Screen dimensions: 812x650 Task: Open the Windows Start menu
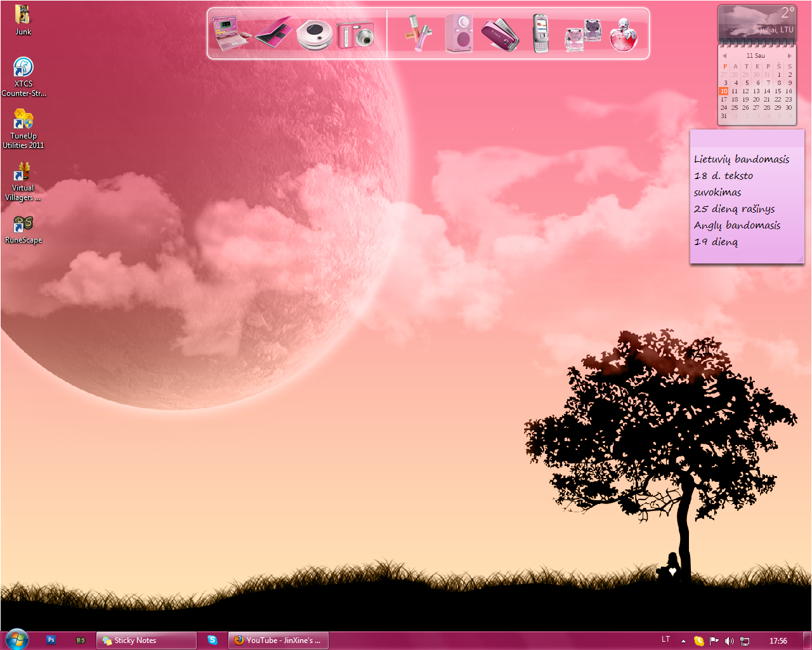click(17, 639)
